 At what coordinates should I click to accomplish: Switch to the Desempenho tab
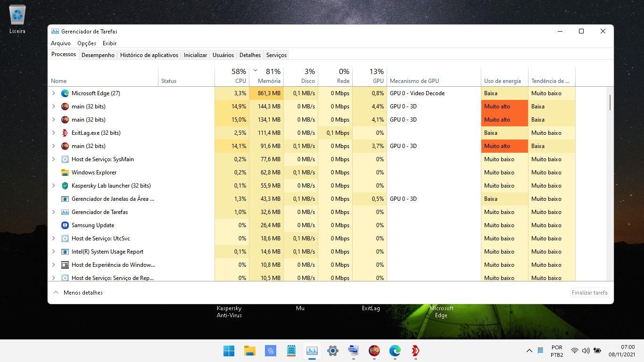(98, 55)
